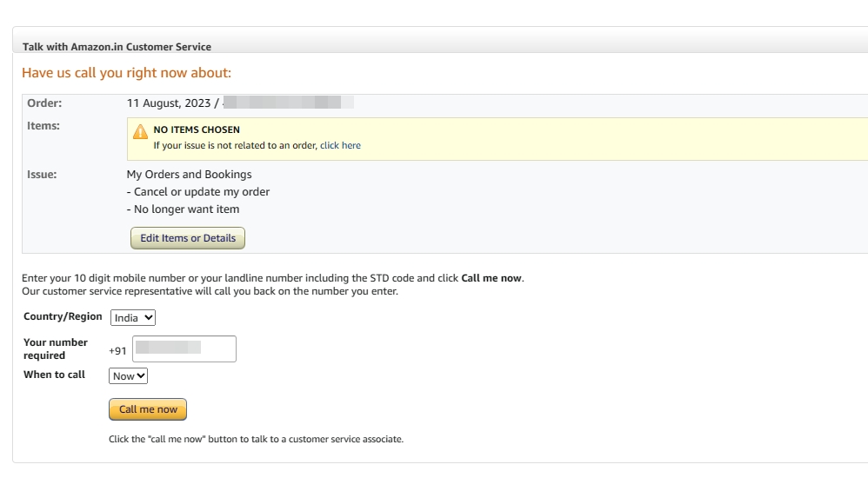
Task: Click the 'When to call' label
Action: (54, 375)
